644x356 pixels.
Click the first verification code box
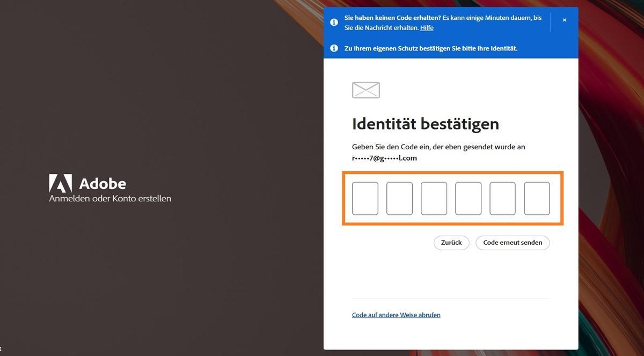pyautogui.click(x=365, y=198)
